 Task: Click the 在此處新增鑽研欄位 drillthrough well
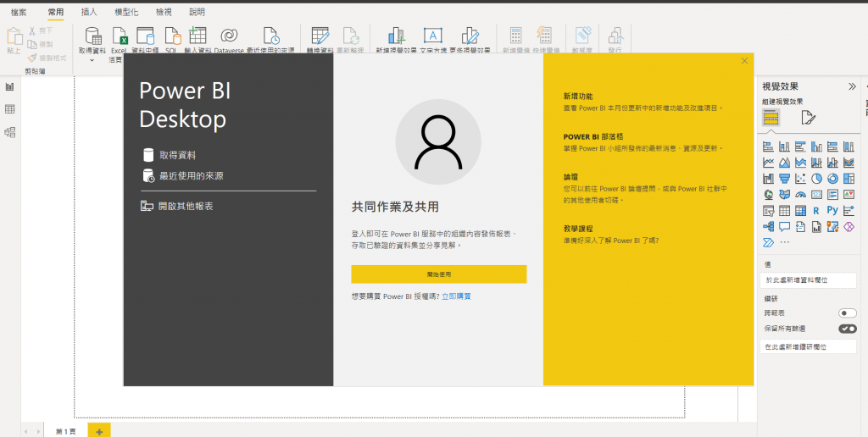coord(808,347)
